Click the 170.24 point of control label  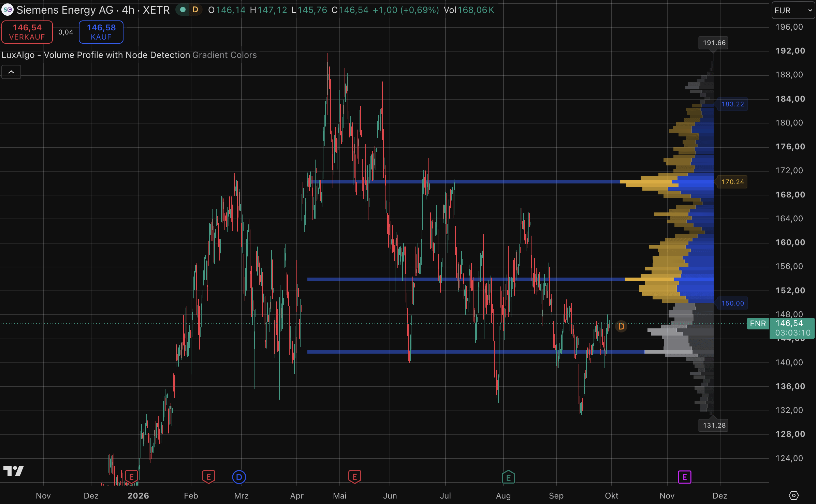click(732, 182)
